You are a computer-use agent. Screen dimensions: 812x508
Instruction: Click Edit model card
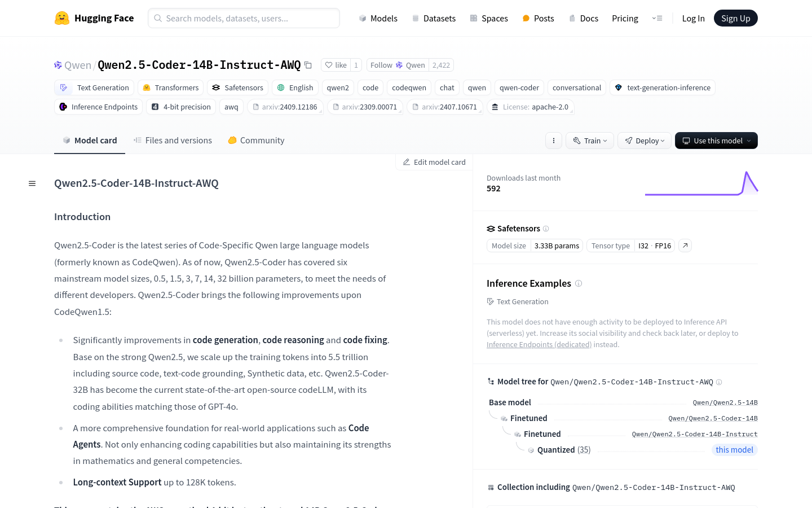pos(434,162)
